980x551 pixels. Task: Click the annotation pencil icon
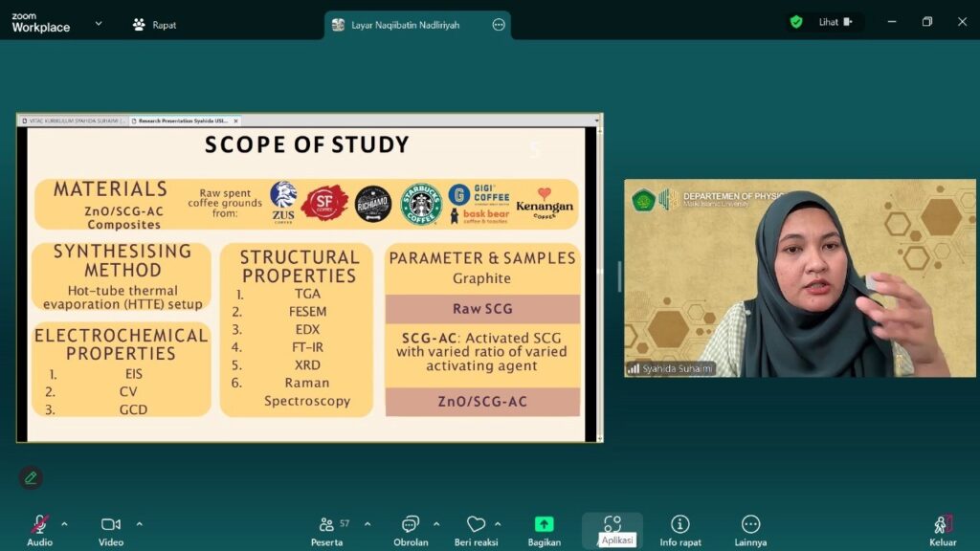[x=31, y=477]
